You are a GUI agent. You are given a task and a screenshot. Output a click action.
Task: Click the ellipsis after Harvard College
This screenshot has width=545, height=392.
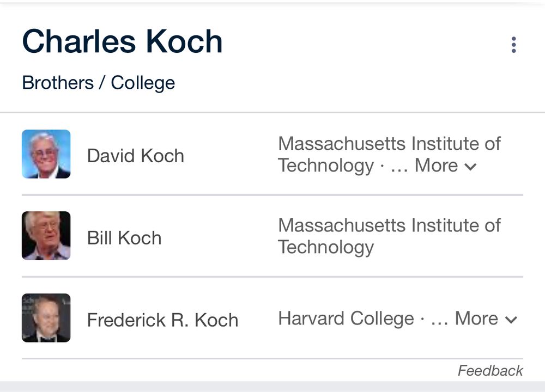tap(439, 318)
